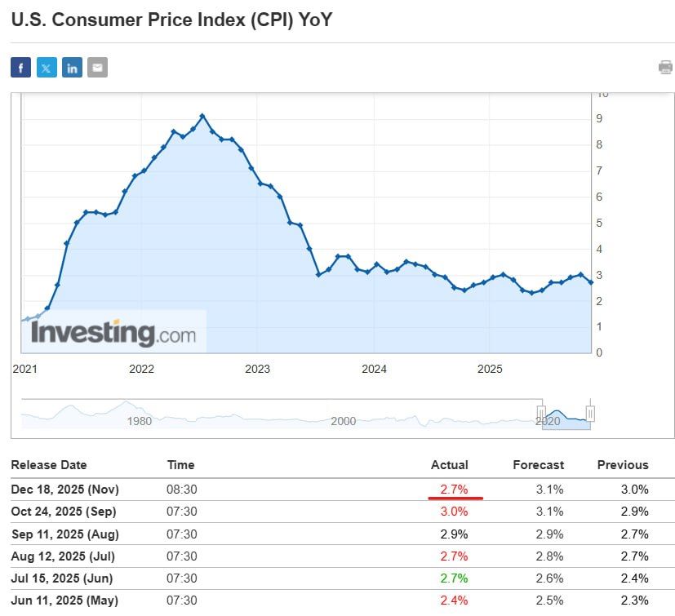Click the 2023 label on the chart axis
This screenshot has height=616, width=675.
[x=258, y=369]
